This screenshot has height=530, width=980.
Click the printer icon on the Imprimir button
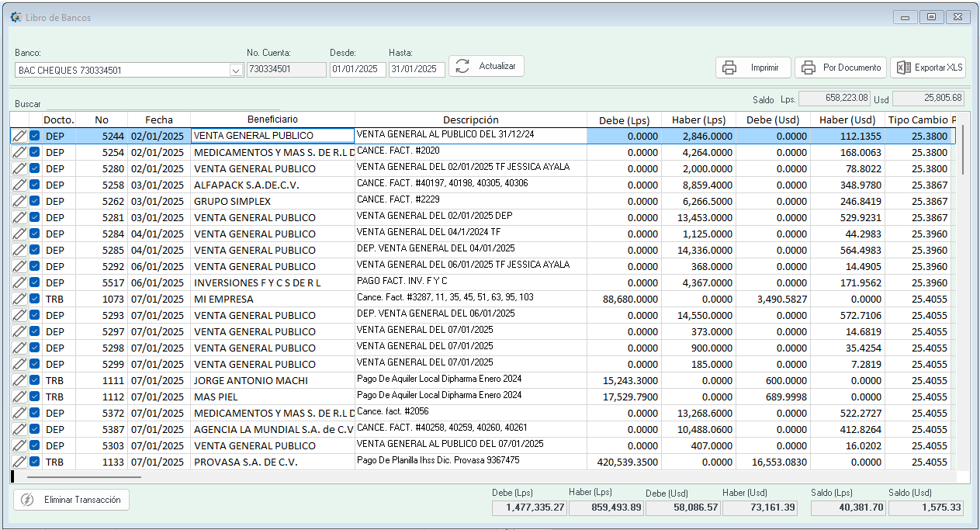729,68
